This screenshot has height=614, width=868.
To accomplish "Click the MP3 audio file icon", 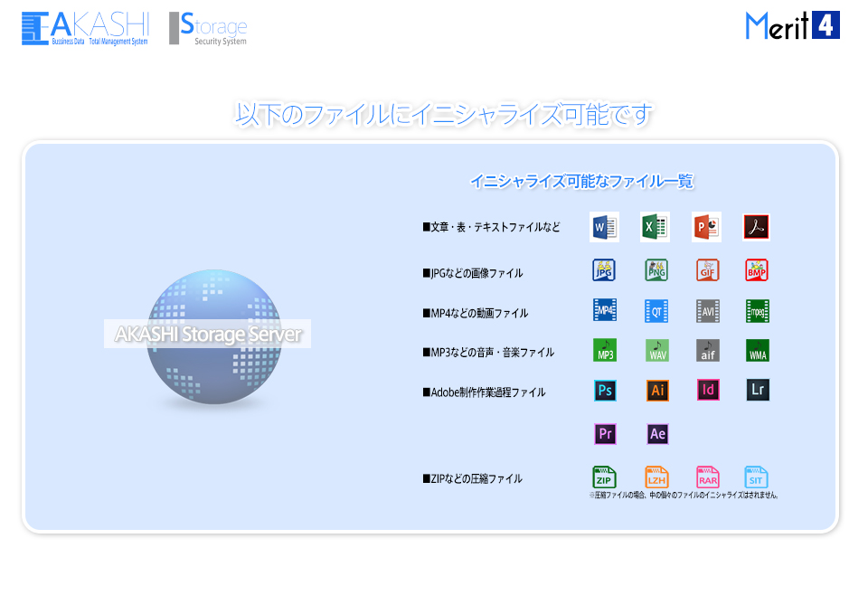I will (x=604, y=351).
